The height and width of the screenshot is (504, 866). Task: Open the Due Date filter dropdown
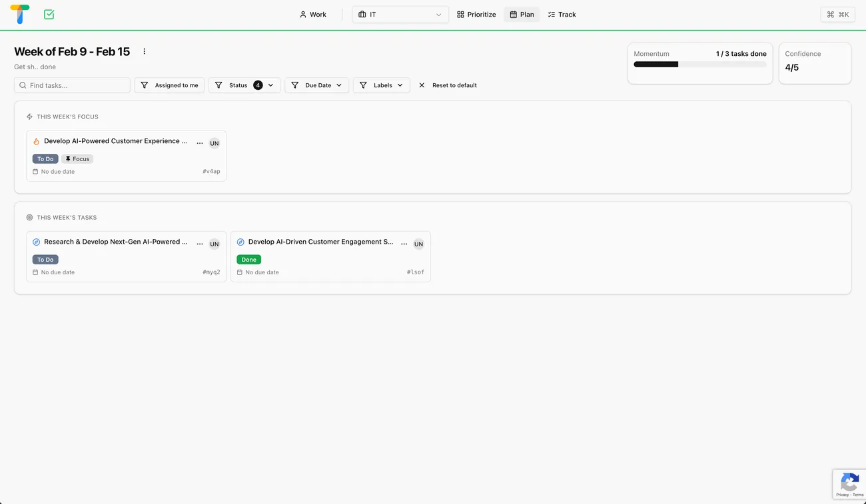pos(317,85)
